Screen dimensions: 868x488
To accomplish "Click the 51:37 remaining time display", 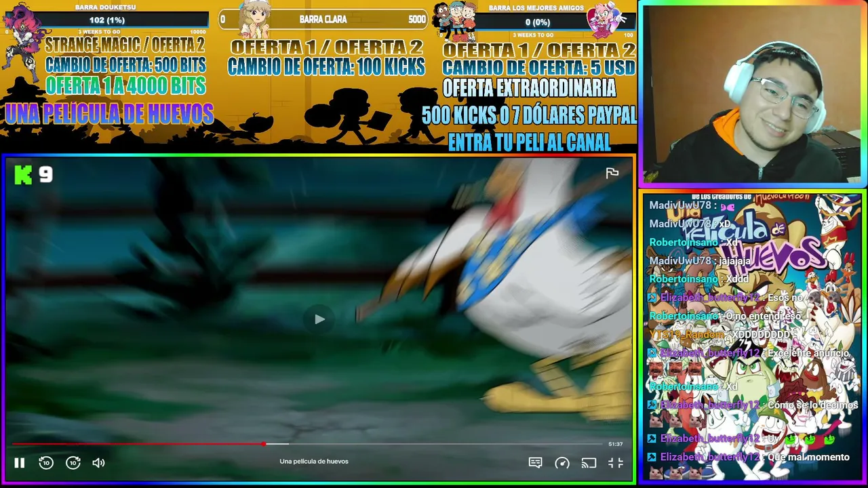I will click(616, 444).
